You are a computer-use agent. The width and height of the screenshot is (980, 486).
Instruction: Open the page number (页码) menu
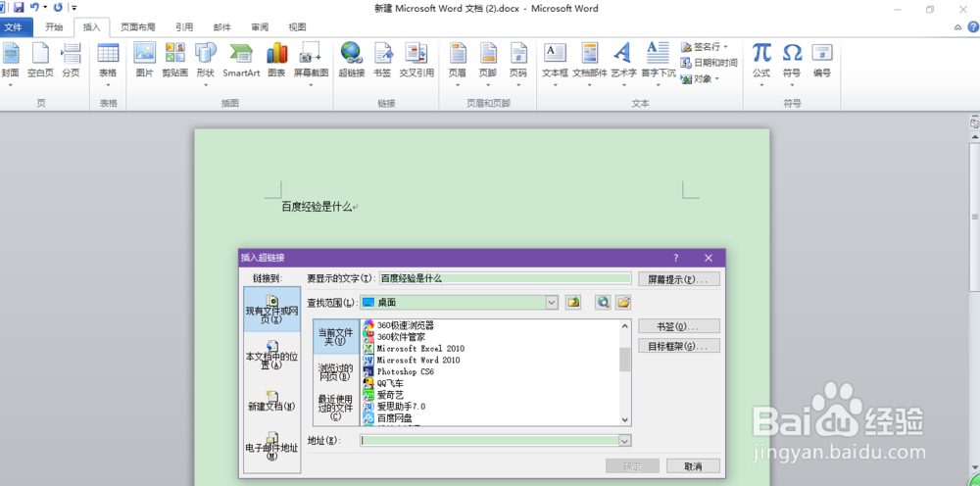pos(517,64)
